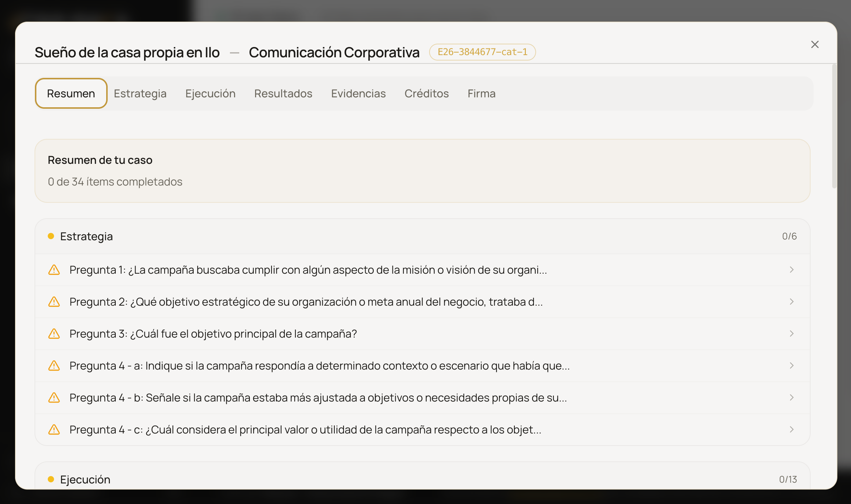Click the Estrategia 0/6 progress counter
This screenshot has width=851, height=504.
789,236
